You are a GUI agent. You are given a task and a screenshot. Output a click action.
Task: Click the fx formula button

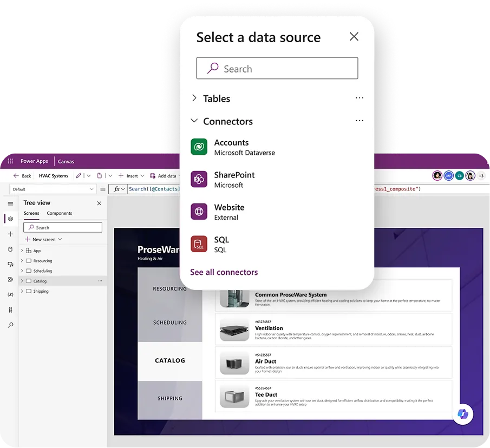pos(119,189)
